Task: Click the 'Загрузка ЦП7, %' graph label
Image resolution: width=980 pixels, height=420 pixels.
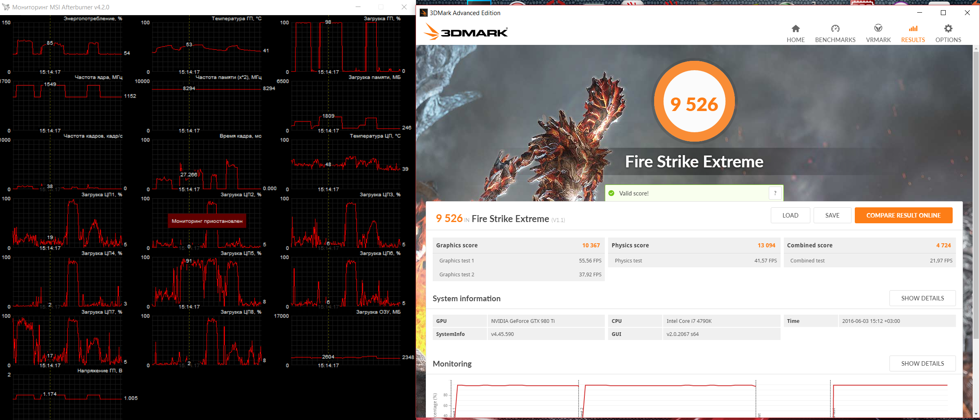Action: pyautogui.click(x=102, y=312)
